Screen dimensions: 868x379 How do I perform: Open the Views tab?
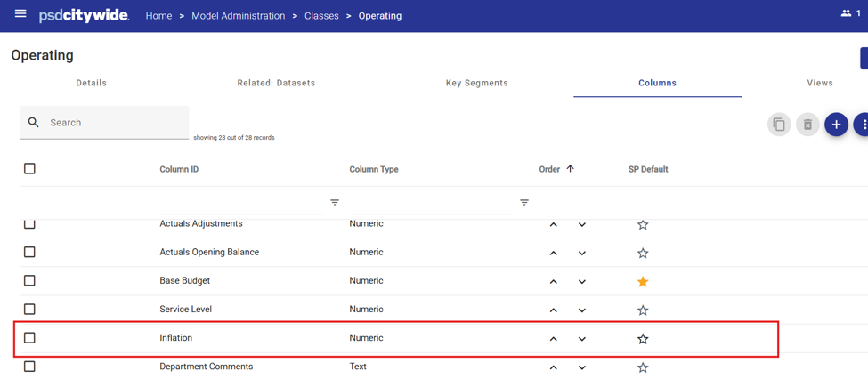click(820, 83)
